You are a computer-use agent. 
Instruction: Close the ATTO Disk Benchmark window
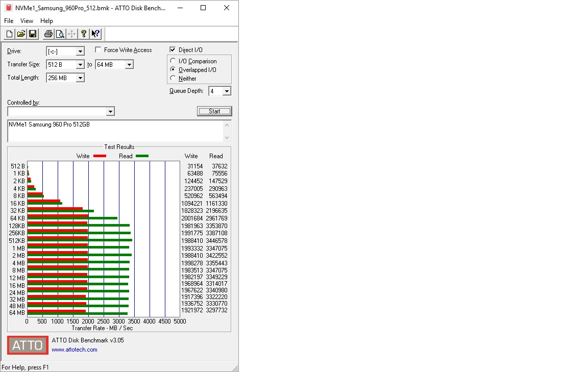[227, 8]
